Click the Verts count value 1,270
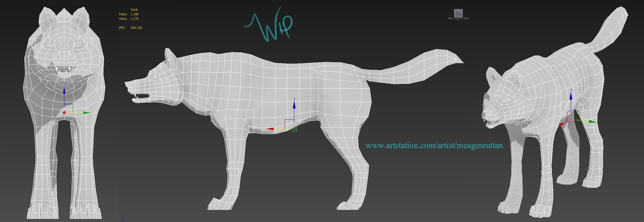Screen dimensions: 644x222 [134, 19]
